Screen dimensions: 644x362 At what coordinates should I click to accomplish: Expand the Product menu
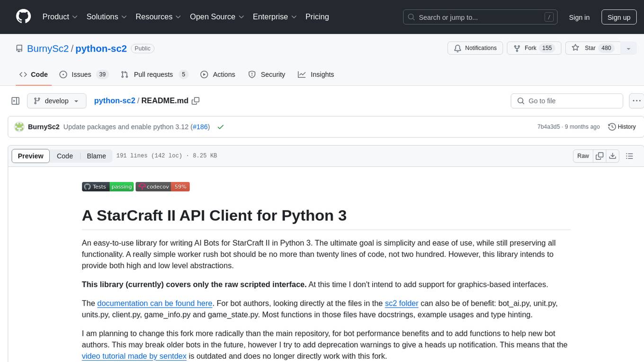[60, 17]
